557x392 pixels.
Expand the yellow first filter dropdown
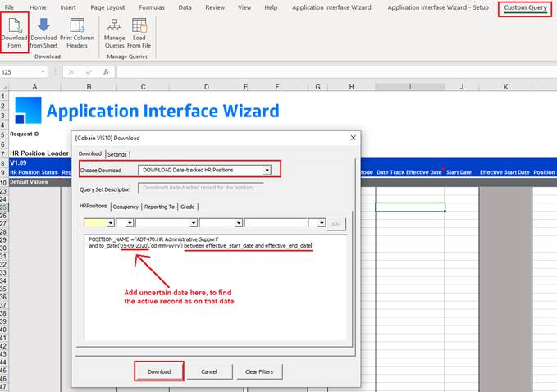coord(111,223)
